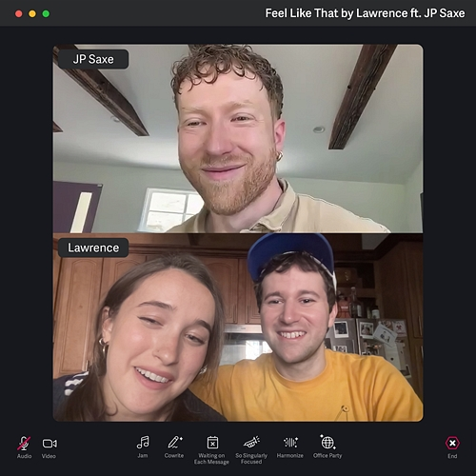
Task: Select the So Singularly Focused trumpet icon
Action: (251, 442)
